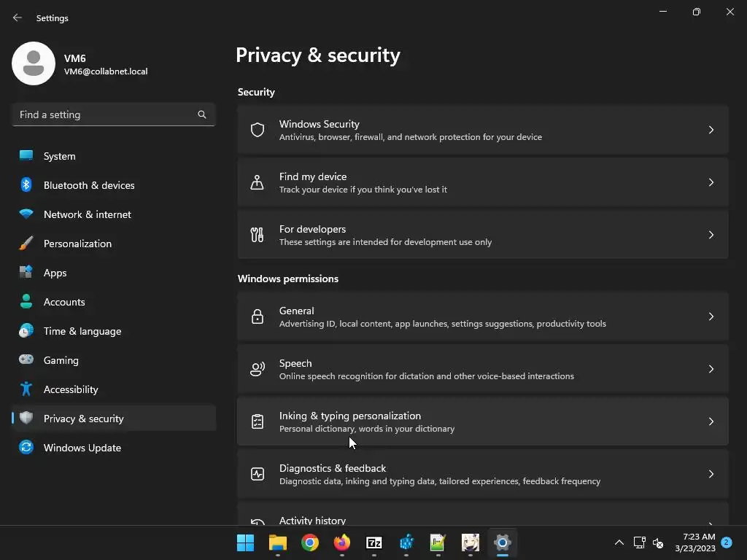The image size is (747, 560).
Task: Open the Personalization section
Action: point(77,244)
